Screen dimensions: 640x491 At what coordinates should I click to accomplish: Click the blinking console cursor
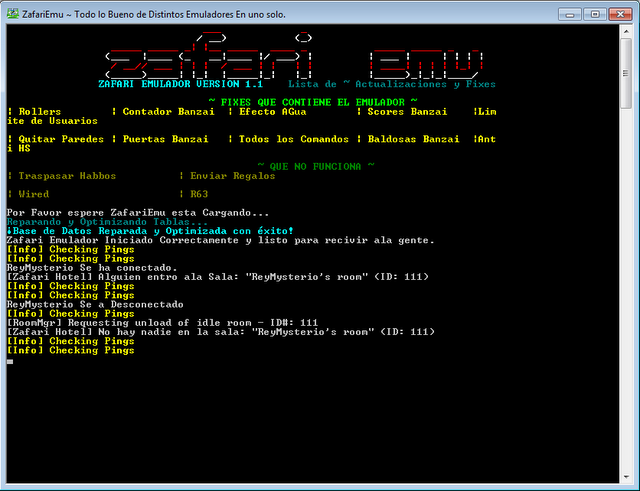10,362
